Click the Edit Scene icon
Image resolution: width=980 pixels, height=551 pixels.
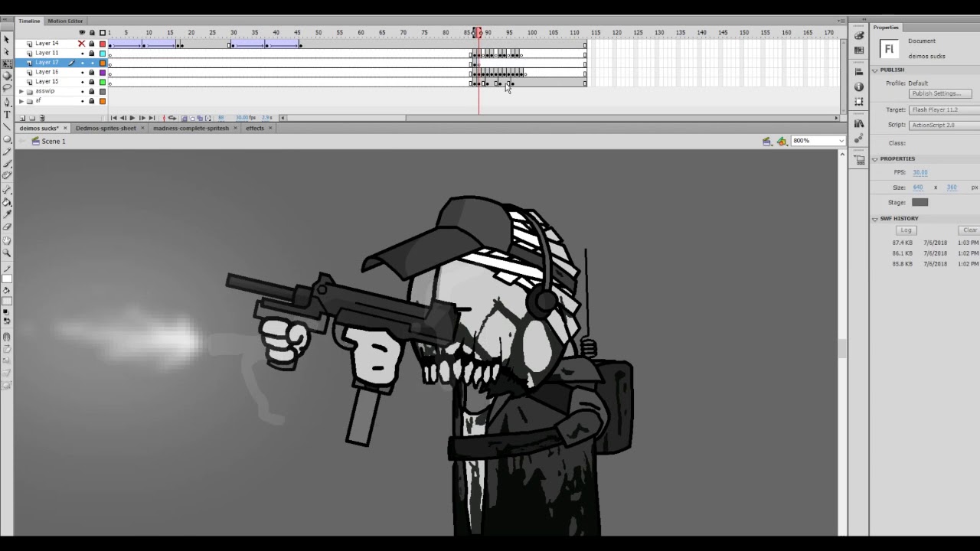(766, 141)
